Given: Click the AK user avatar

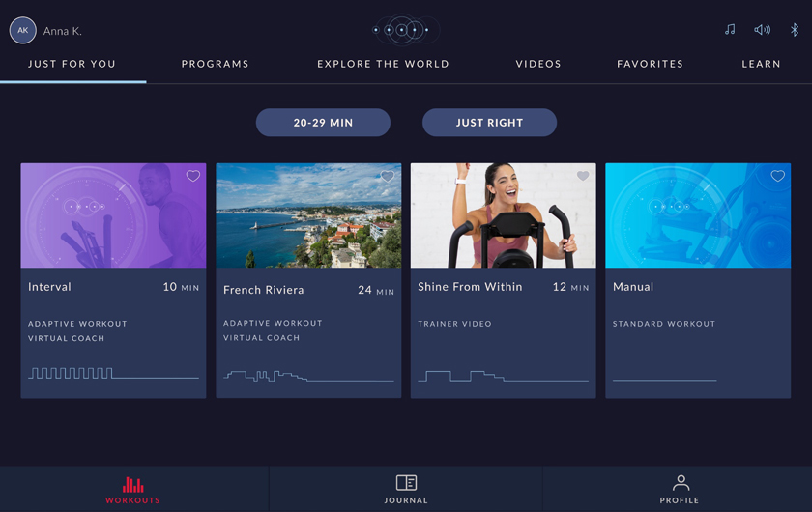Looking at the screenshot, I should [x=23, y=30].
